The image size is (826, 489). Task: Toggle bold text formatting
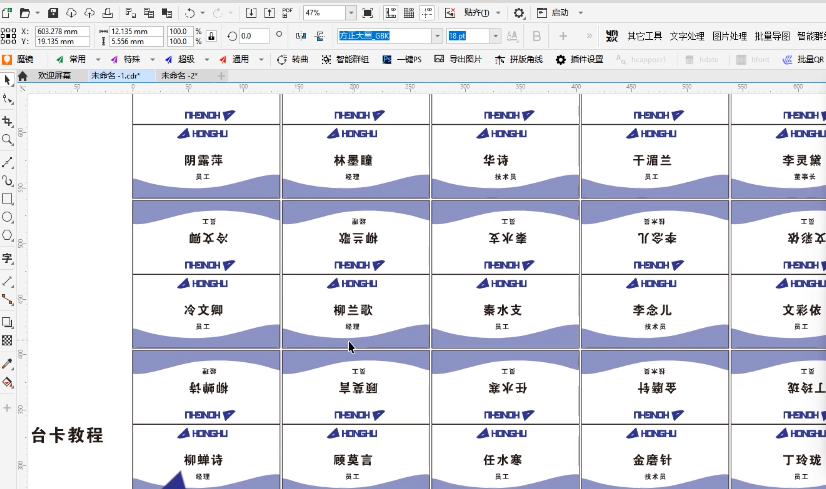537,36
